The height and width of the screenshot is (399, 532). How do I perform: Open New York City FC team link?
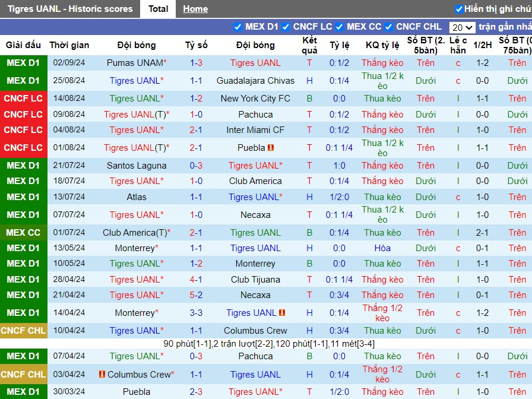(255, 99)
